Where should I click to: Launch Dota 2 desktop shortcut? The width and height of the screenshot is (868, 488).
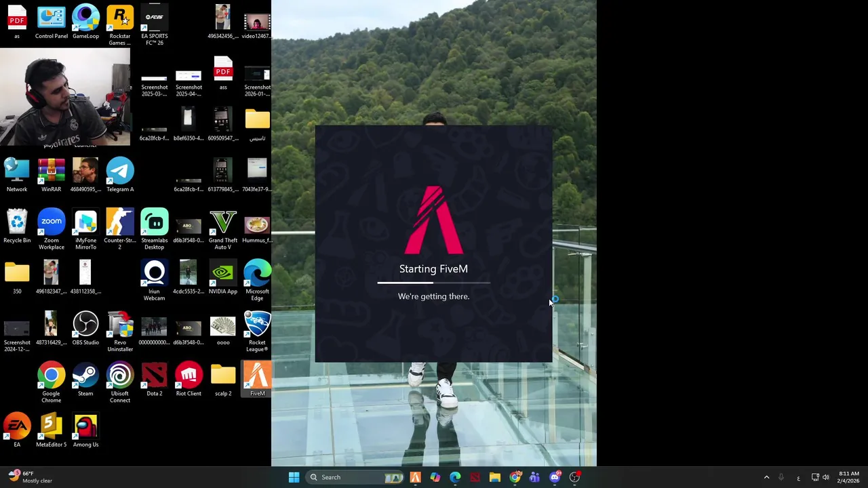click(155, 379)
